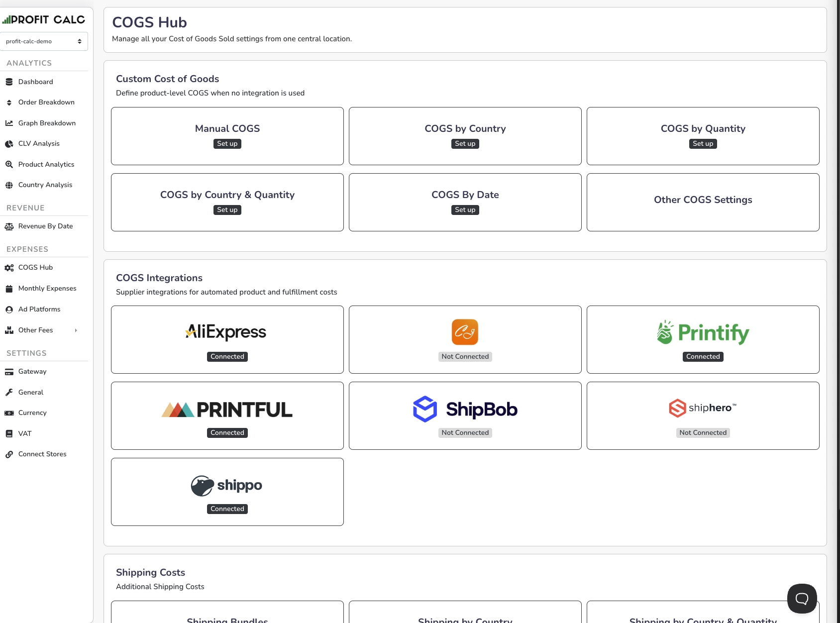The width and height of the screenshot is (840, 623).
Task: Click the COGS Integrations heading
Action: click(159, 278)
